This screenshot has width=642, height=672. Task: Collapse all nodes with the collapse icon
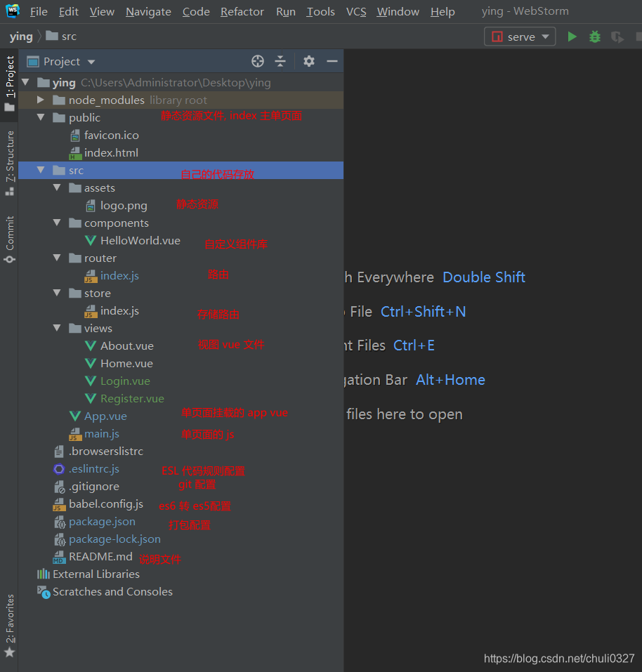(x=280, y=61)
